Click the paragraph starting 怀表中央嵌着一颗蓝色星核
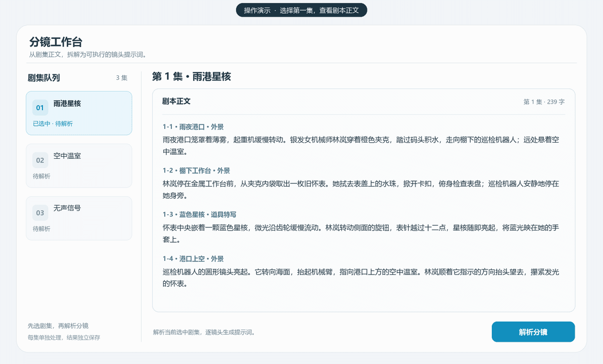Image resolution: width=603 pixels, height=364 pixels. tap(361, 234)
